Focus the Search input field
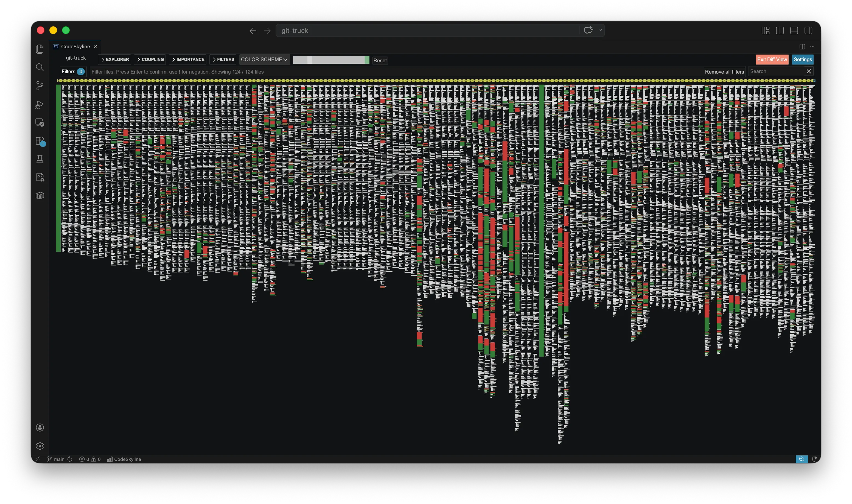852x504 pixels. click(776, 71)
